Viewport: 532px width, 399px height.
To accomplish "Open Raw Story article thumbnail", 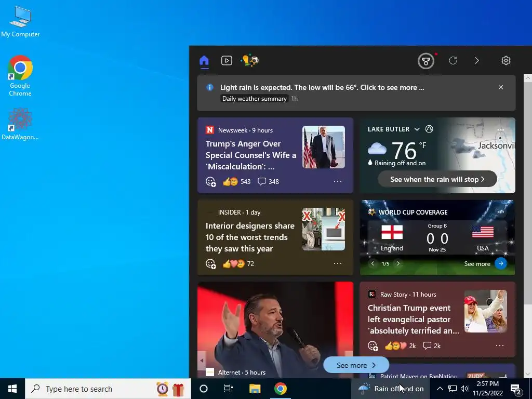I will (486, 311).
